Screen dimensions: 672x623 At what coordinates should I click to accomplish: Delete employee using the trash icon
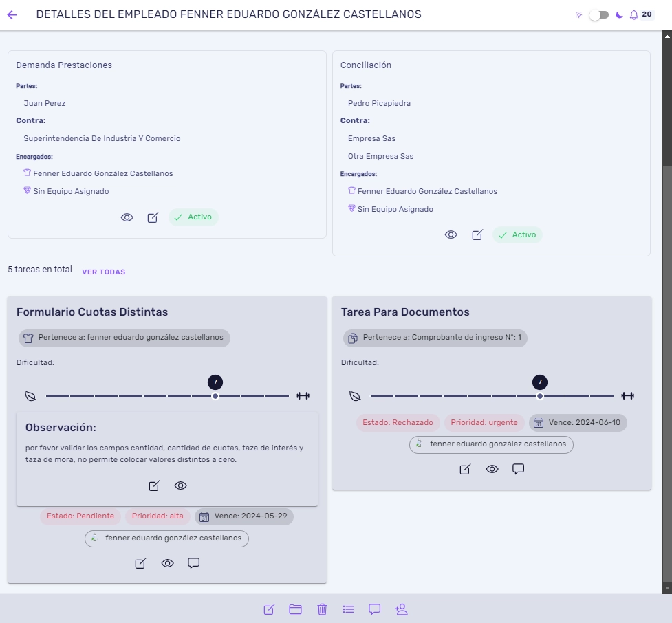(323, 609)
